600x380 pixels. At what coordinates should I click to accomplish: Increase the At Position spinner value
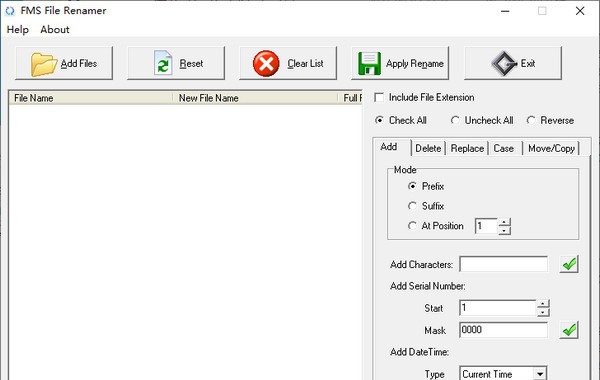click(504, 222)
